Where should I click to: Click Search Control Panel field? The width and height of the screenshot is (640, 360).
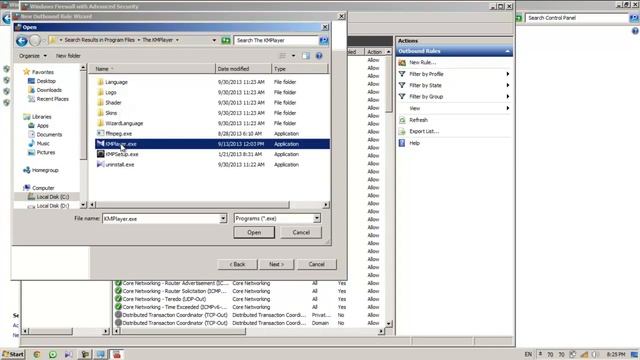[576, 18]
